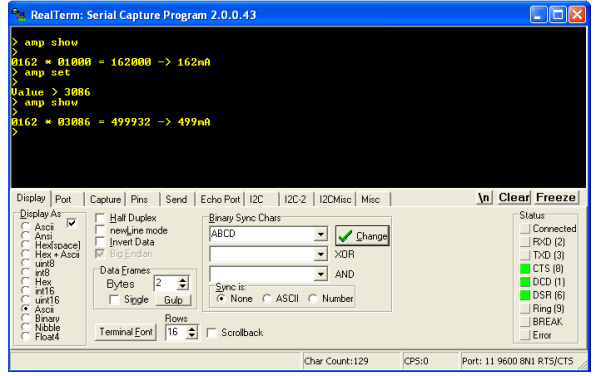
Task: Click into the XOR input field
Action: [x=262, y=254]
